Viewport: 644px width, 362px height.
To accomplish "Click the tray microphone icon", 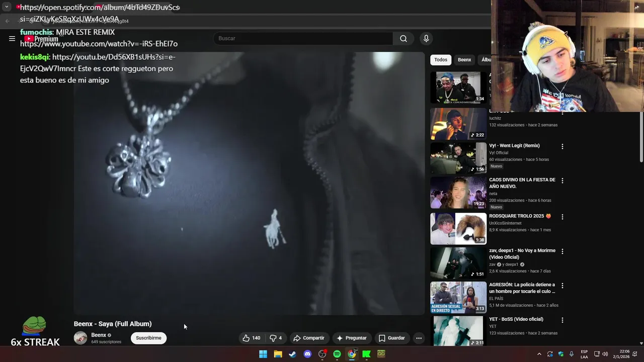I will pos(572,354).
